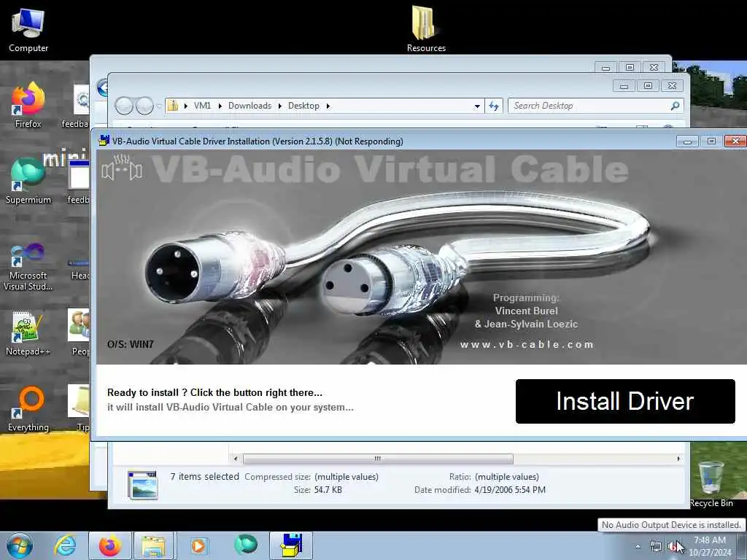Click the back arrow of rear Explorer window
This screenshot has height=560, width=747.
[102, 88]
